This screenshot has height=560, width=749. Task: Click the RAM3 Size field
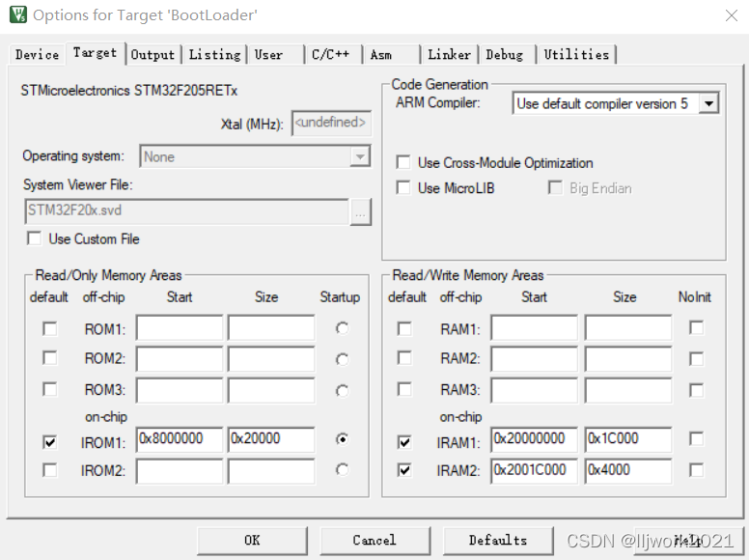[628, 390]
